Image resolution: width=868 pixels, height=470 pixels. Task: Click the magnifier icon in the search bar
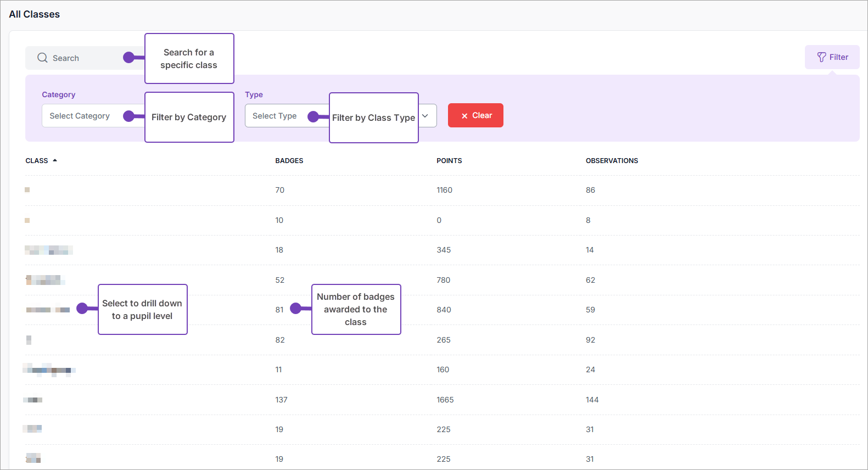tap(42, 58)
